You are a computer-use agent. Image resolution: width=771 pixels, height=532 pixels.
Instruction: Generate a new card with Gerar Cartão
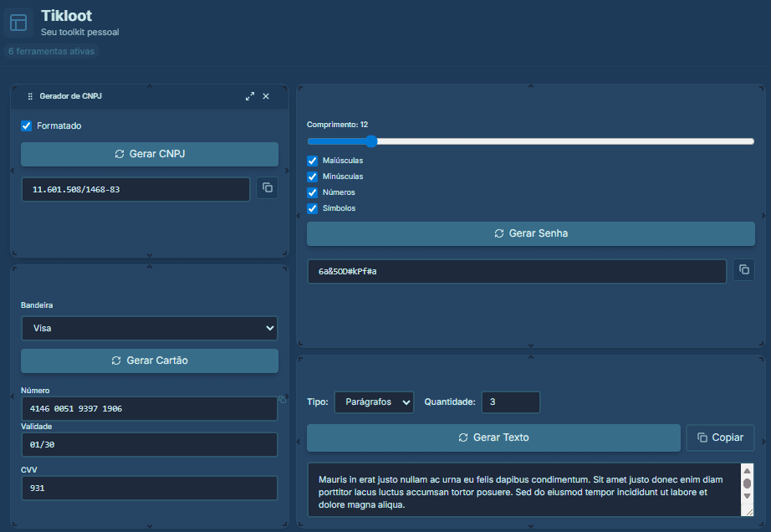(x=149, y=361)
